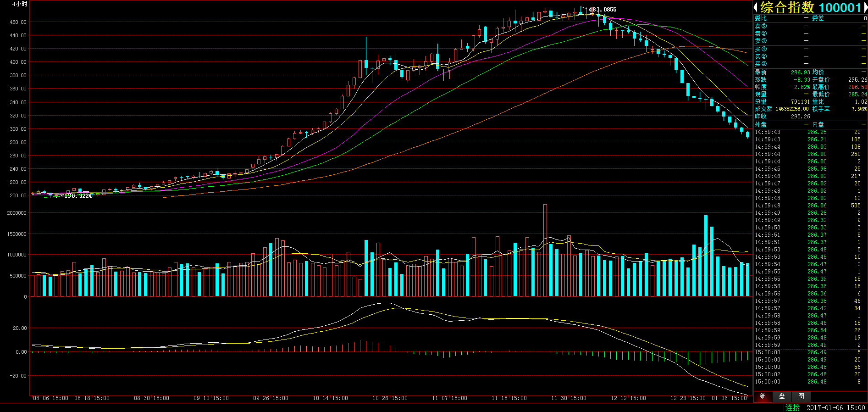Select the 14:59:46 trade row

810,176
